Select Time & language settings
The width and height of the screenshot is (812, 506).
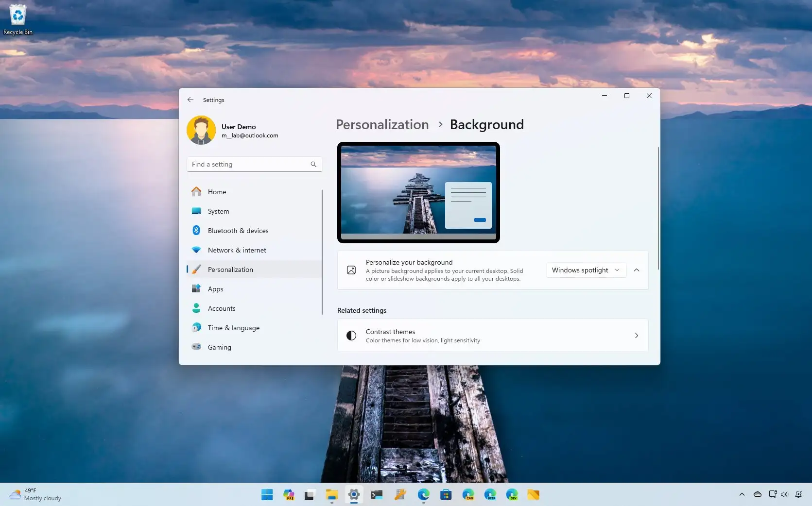coord(233,328)
